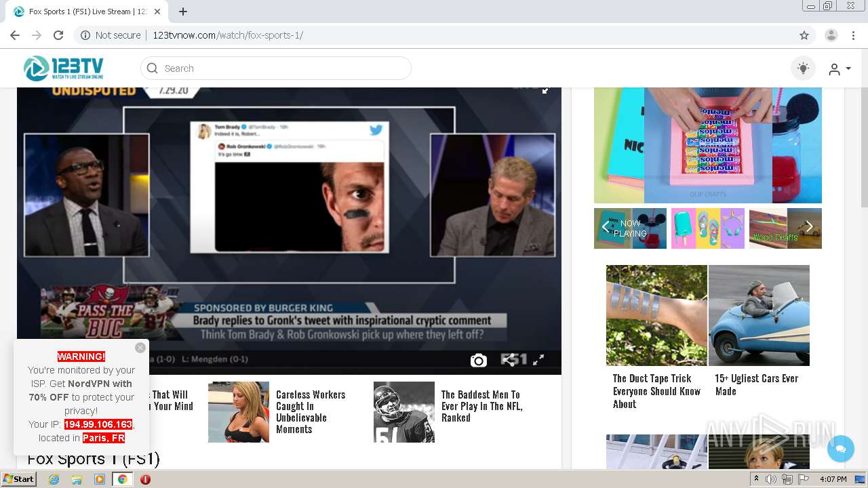This screenshot has height=488, width=868.
Task: Toggle the light bulb dark mode button
Action: click(x=803, y=68)
